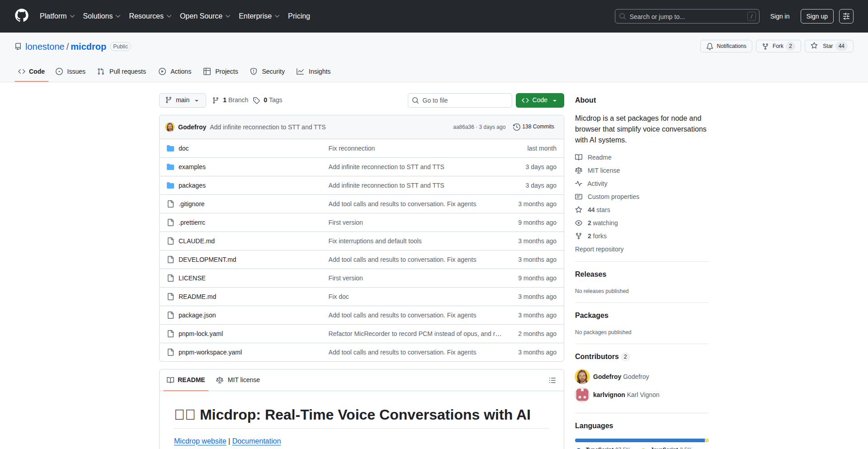Expand the Open Source menu
This screenshot has height=449, width=868.
[x=205, y=16]
